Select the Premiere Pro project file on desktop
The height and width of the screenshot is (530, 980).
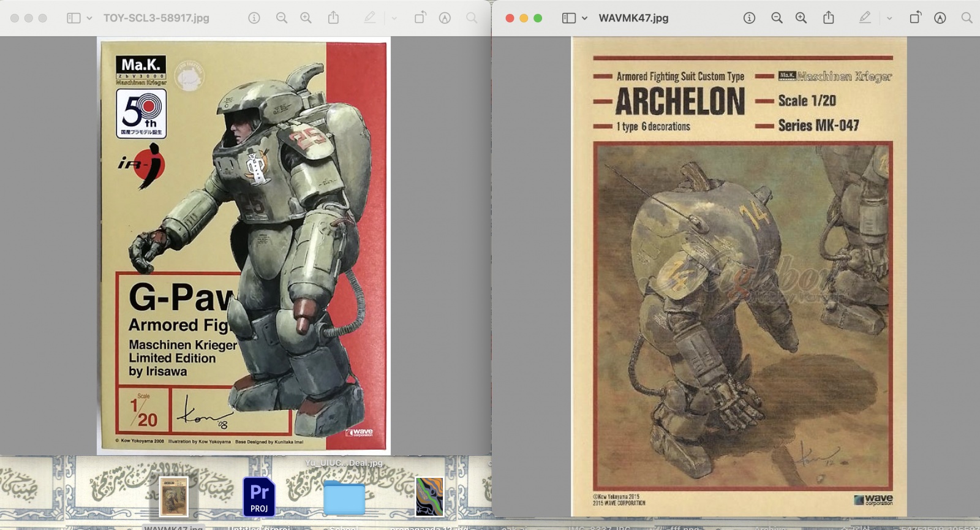pos(259,496)
